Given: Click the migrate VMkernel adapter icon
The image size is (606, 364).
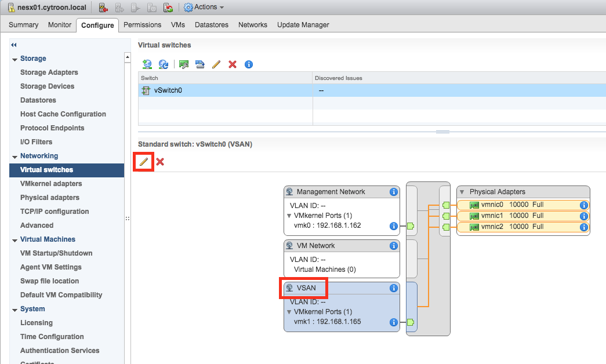Looking at the screenshot, I should click(200, 64).
